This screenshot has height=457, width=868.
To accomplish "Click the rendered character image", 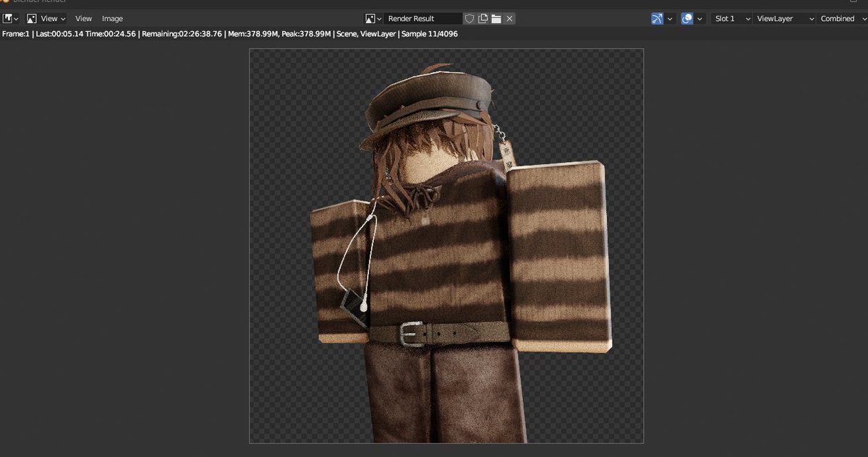I will coord(446,246).
